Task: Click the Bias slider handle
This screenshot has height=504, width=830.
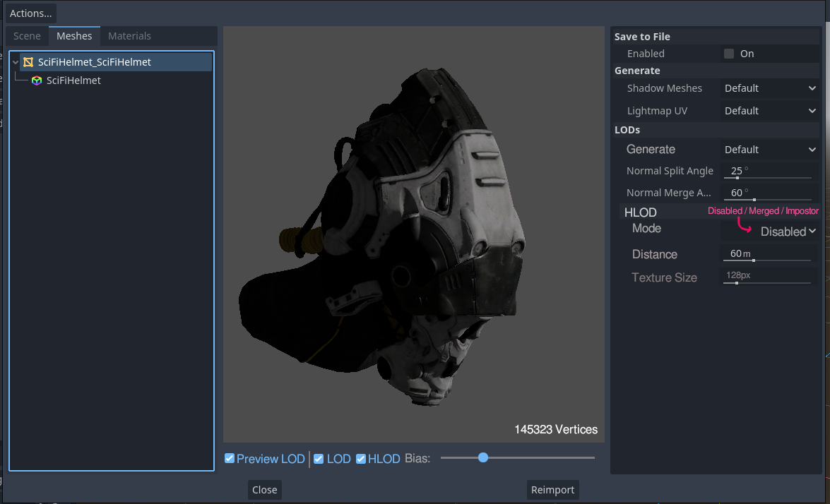Action: click(482, 457)
